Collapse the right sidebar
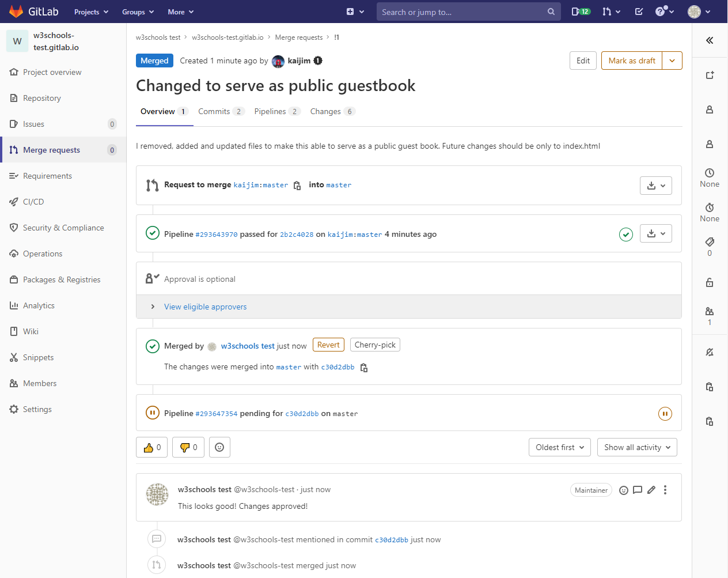 [709, 40]
